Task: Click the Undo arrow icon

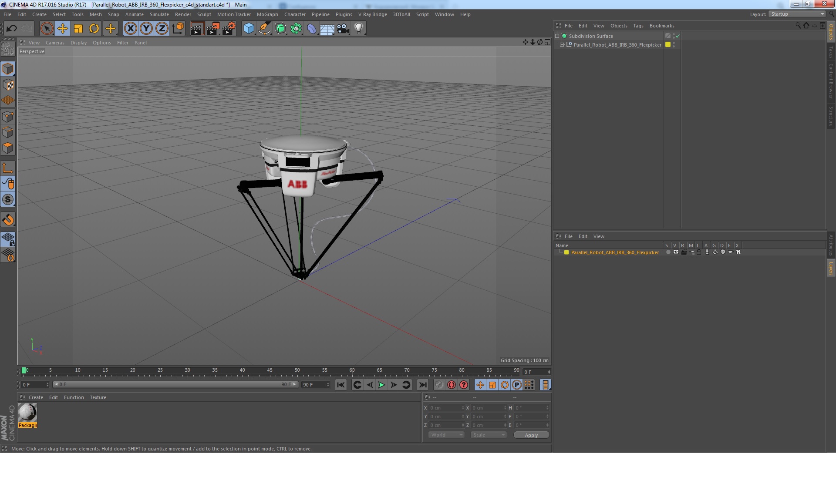Action: click(x=11, y=29)
